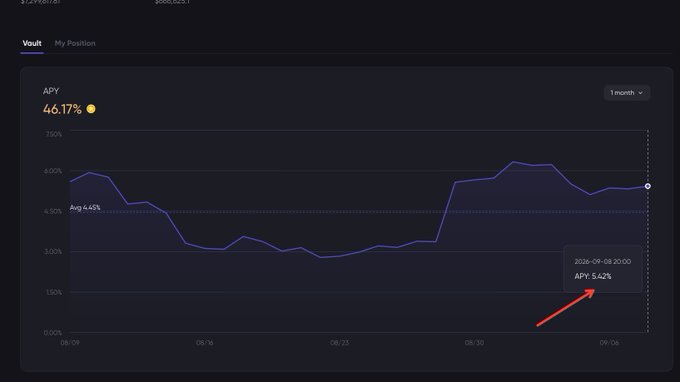
Task: Click the APY heading label
Action: (51, 91)
